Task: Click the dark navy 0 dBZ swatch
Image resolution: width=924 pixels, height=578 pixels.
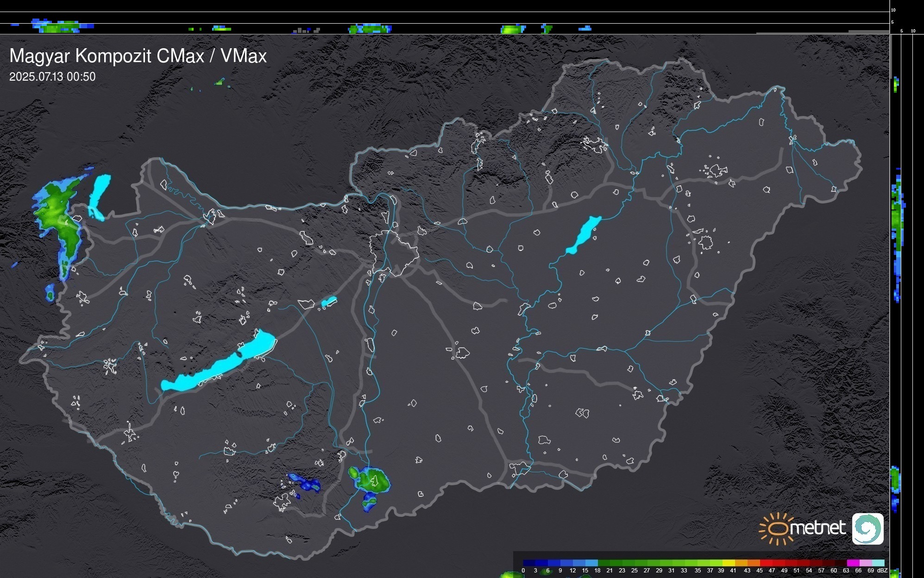Action: [529, 563]
